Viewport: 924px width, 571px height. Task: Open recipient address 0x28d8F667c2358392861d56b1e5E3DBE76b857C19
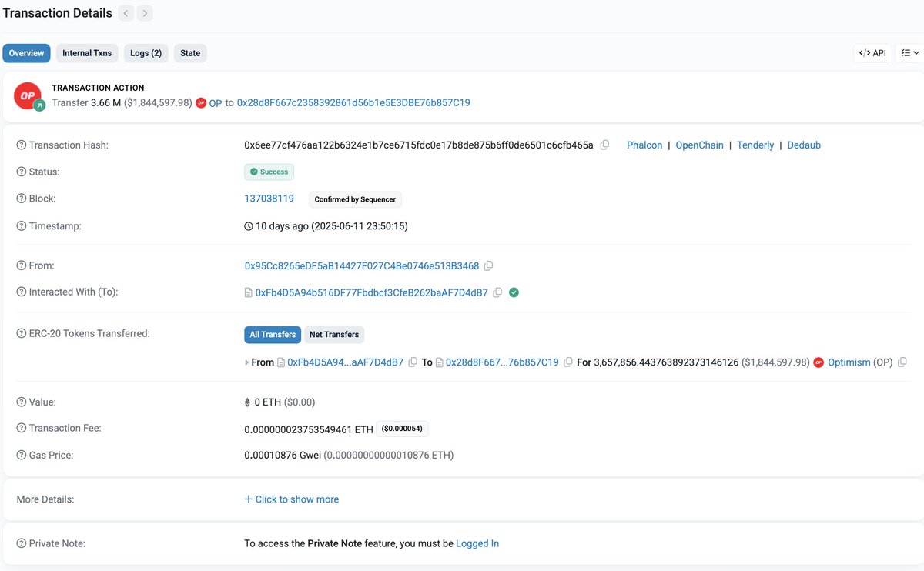353,102
